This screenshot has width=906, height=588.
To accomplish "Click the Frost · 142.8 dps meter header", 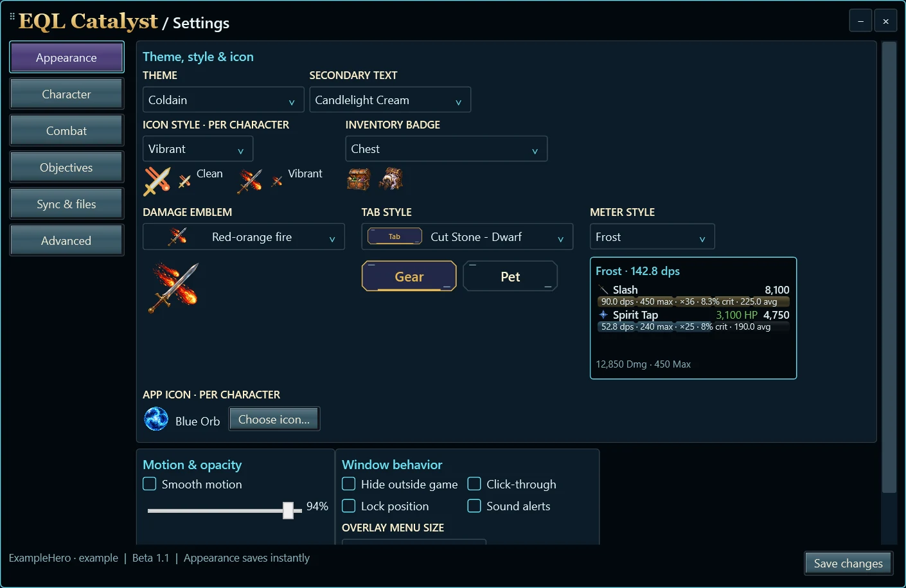I will pyautogui.click(x=637, y=271).
